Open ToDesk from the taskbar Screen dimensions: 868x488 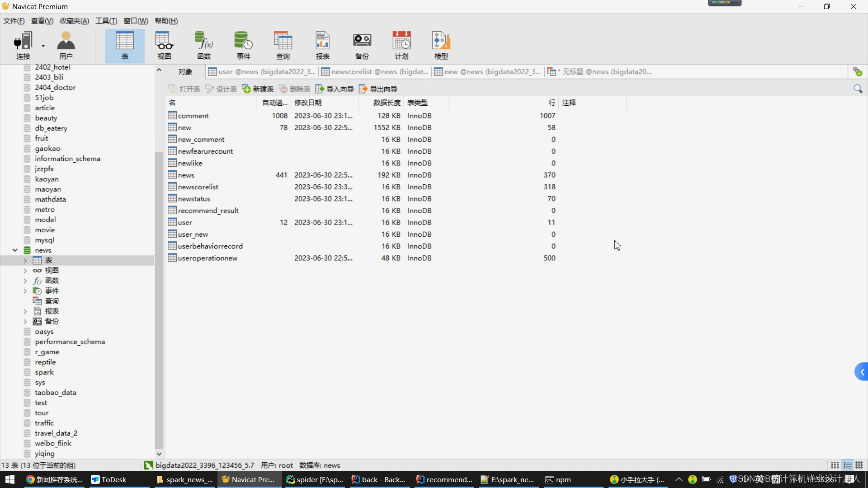(x=108, y=479)
